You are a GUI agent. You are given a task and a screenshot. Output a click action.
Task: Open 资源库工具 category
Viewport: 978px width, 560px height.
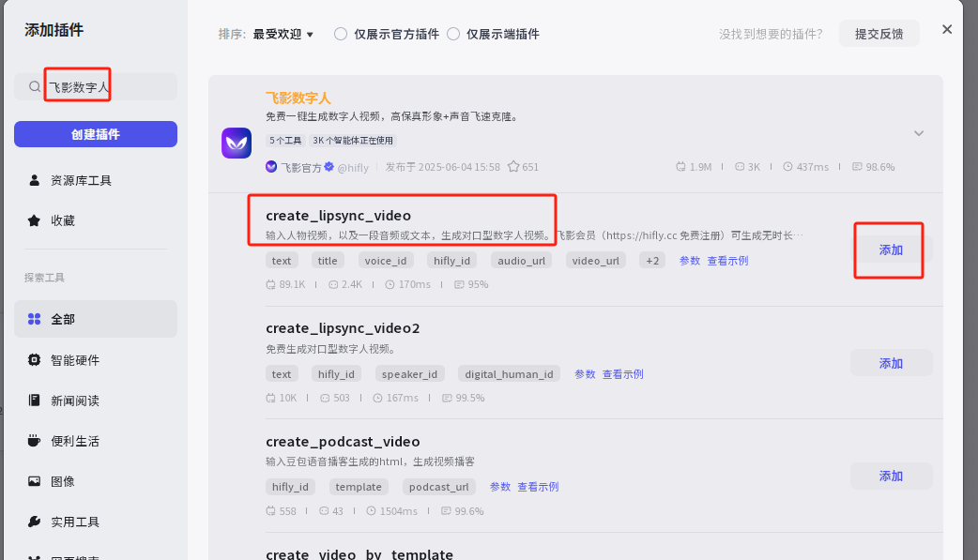(96, 180)
